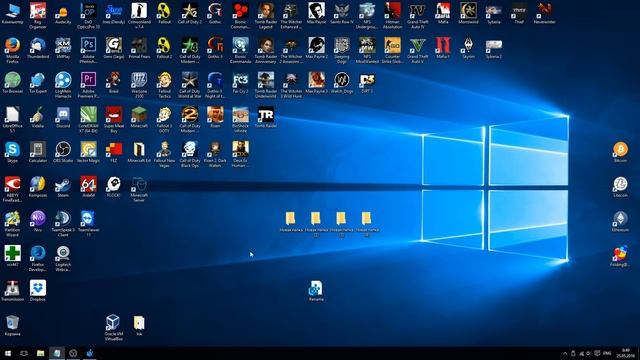640x360 pixels.
Task: Select the Sleeping Dogs icon
Action: tap(341, 46)
